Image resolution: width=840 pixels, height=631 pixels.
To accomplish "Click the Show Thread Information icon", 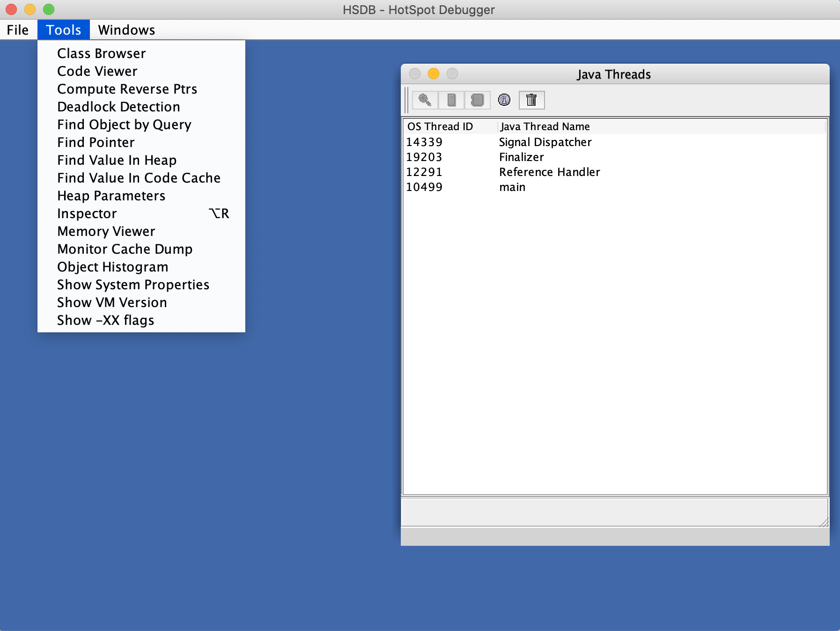I will click(504, 100).
